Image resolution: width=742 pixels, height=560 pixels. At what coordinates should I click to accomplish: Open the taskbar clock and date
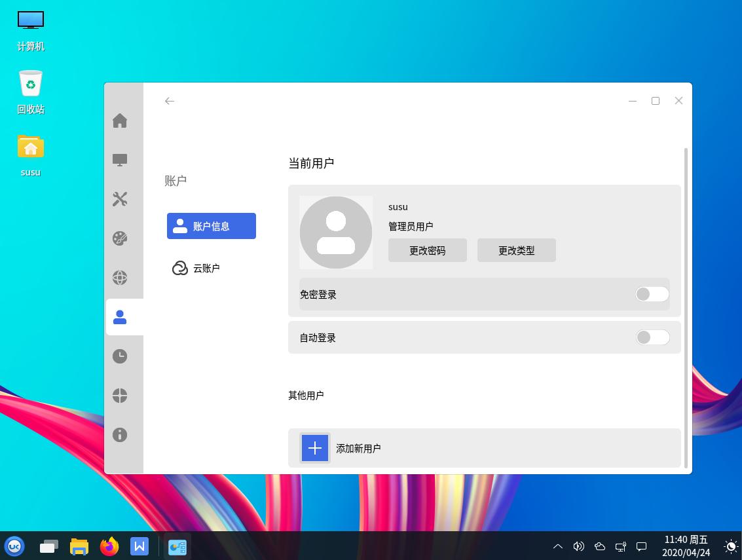coord(686,546)
